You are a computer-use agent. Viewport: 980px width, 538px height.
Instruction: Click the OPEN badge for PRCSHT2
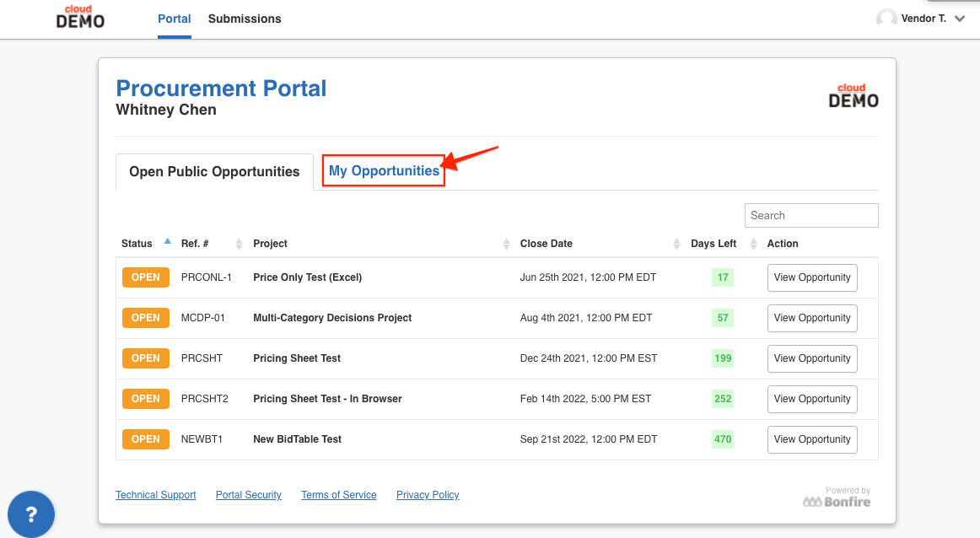[146, 399]
